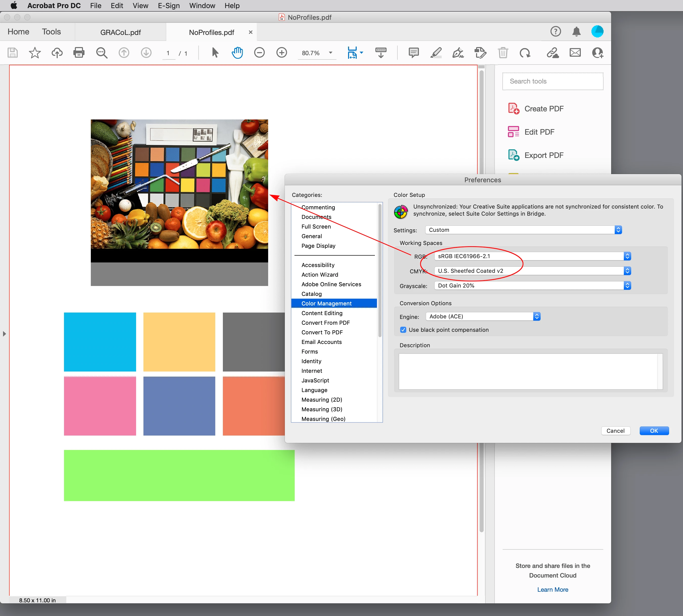Click the send by email envelope icon
The width and height of the screenshot is (683, 616).
[x=575, y=53]
